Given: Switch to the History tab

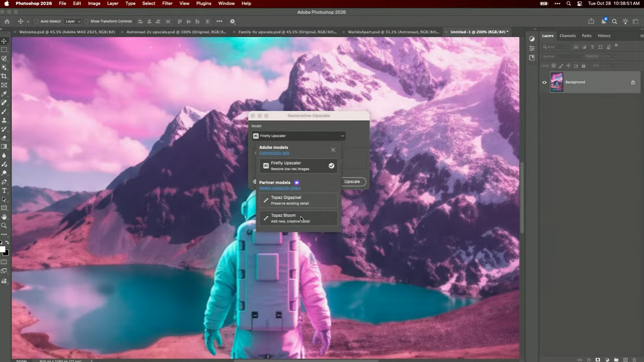Looking at the screenshot, I should (x=604, y=36).
